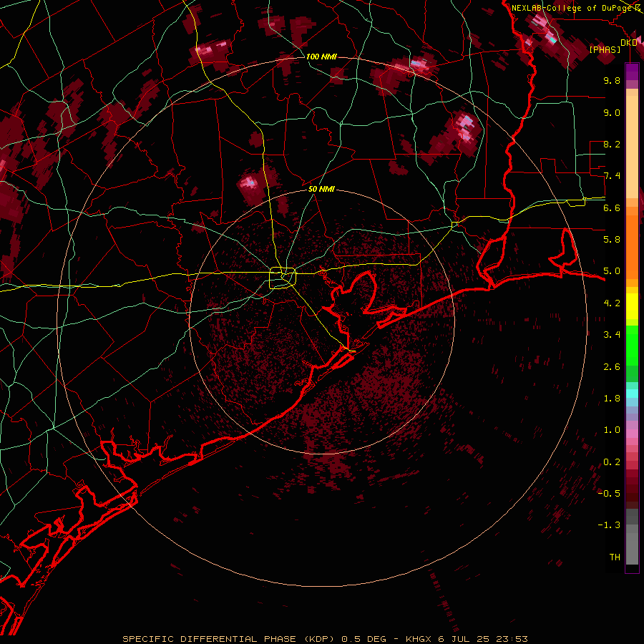Screen dimensions: 644x644
Task: Click the pink storm cell just above 50 NMI ring
Action: click(x=250, y=186)
